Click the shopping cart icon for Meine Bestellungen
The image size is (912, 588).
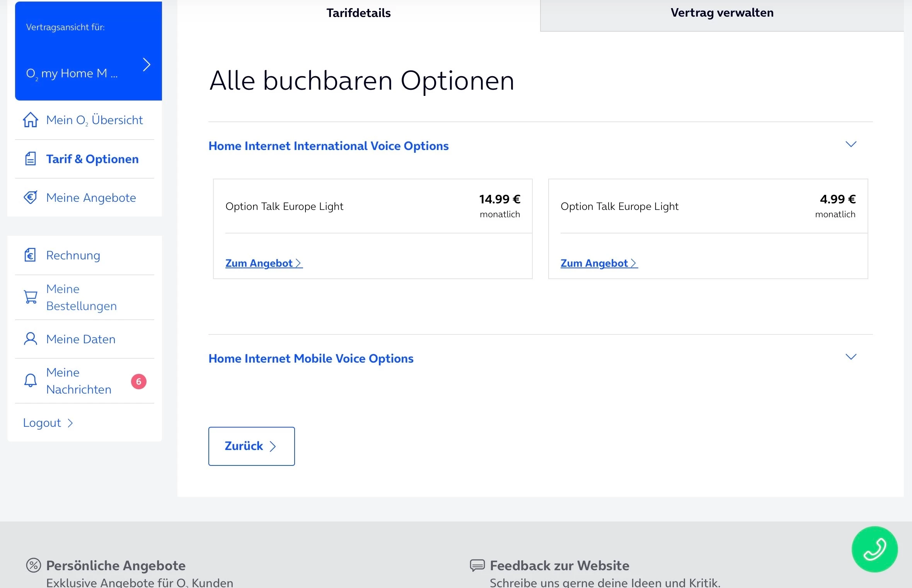pos(31,297)
